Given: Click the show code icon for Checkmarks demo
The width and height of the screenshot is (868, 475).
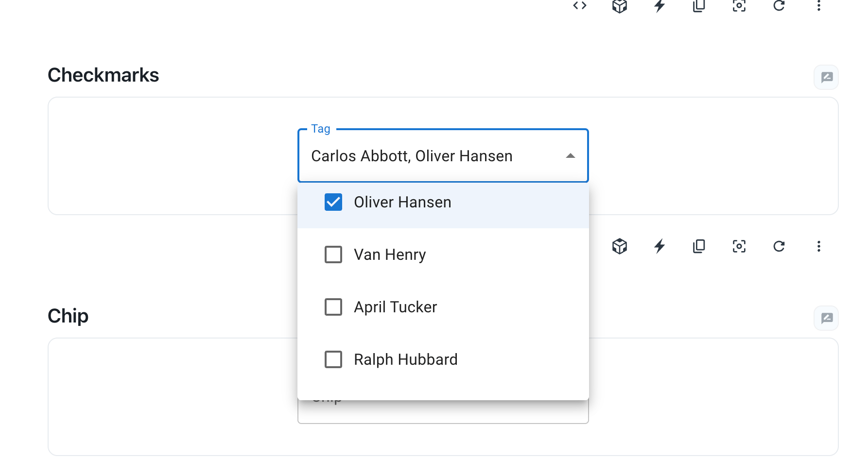Looking at the screenshot, I should 579,6.
